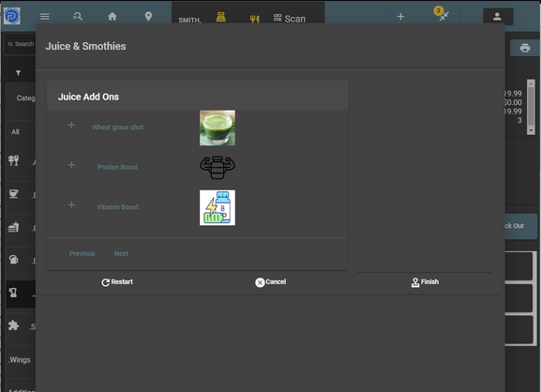Screen dimensions: 541x392
Task: Click the home icon in top bar
Action: 113,16
